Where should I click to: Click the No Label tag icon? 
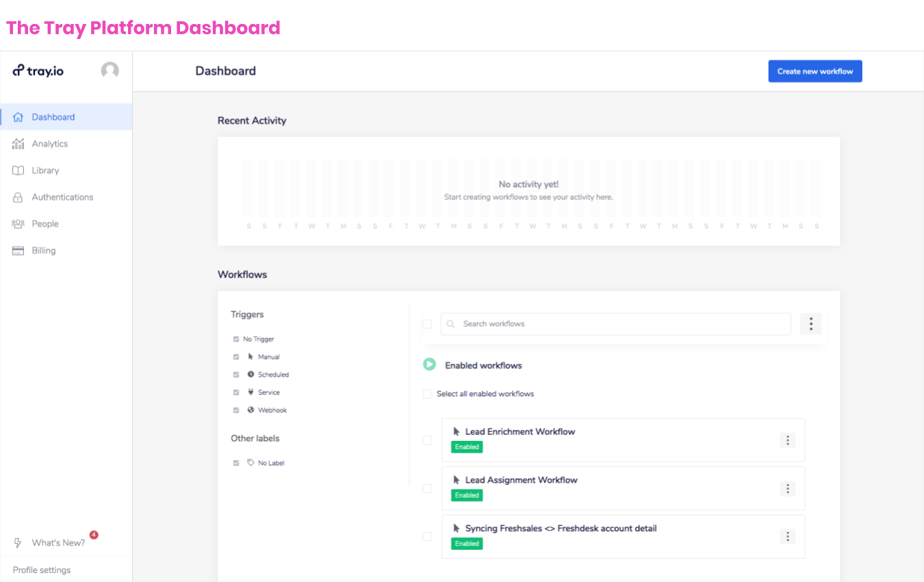[251, 463]
